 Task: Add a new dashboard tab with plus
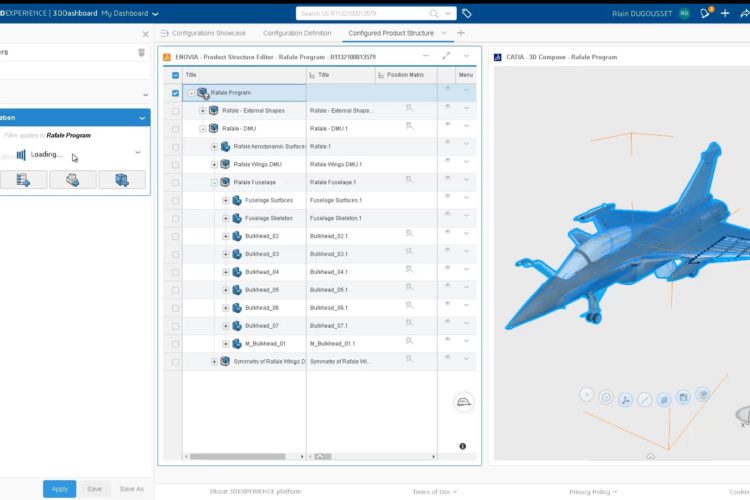coord(461,33)
